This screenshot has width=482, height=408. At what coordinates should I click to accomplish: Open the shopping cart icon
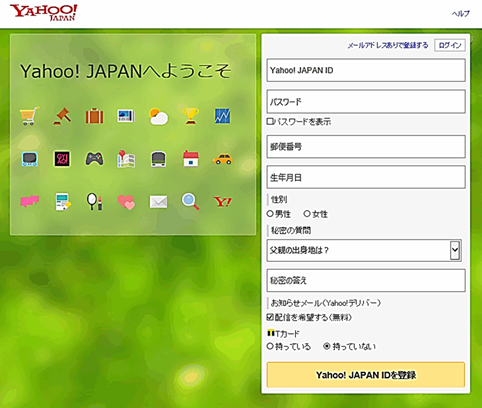pos(30,116)
